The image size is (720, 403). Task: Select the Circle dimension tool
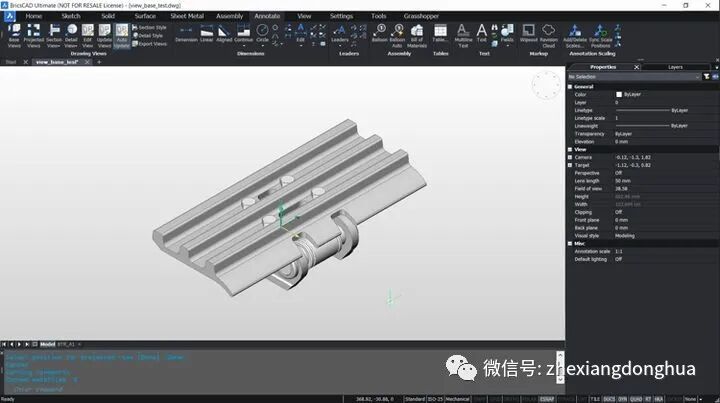coord(262,34)
